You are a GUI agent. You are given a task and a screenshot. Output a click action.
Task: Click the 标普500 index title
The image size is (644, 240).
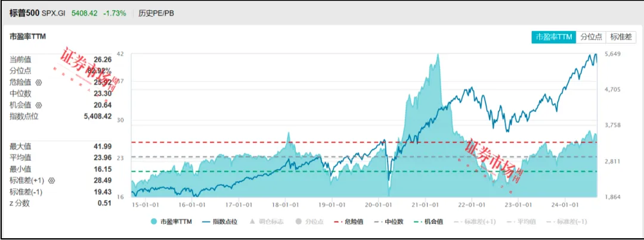tap(24, 13)
